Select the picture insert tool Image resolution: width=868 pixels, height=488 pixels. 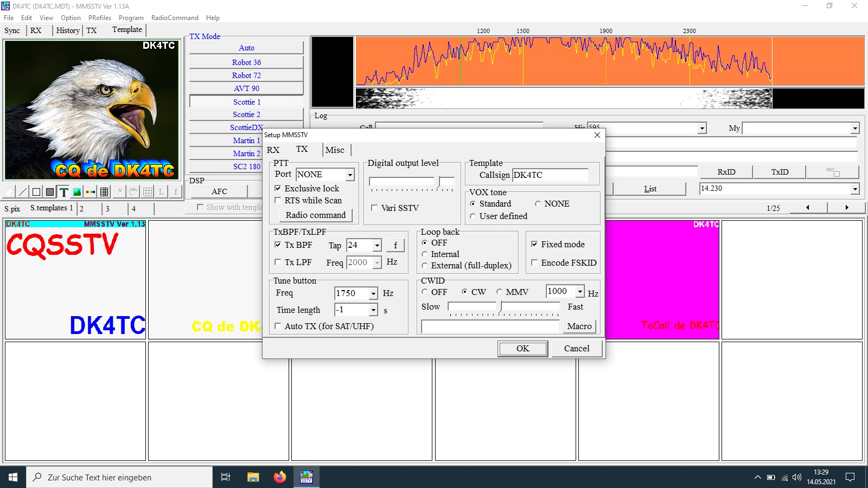(77, 191)
